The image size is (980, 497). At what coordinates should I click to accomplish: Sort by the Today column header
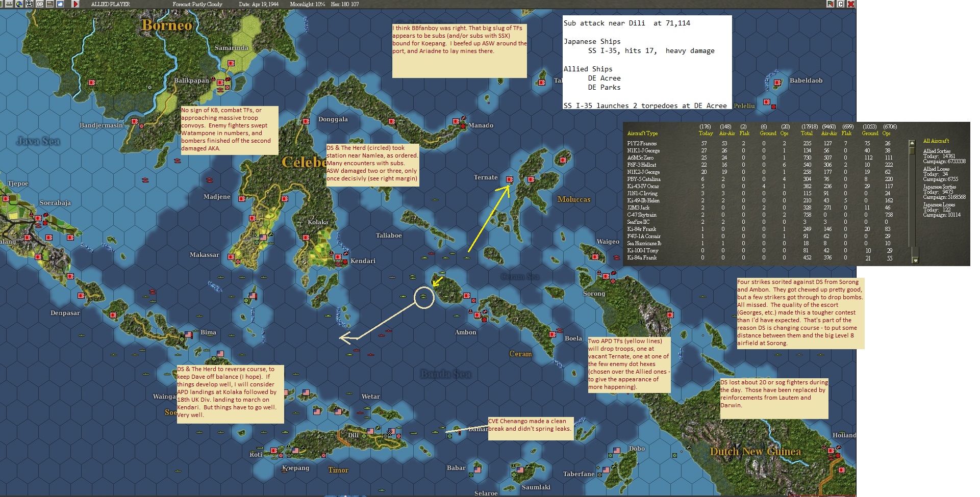click(x=706, y=133)
